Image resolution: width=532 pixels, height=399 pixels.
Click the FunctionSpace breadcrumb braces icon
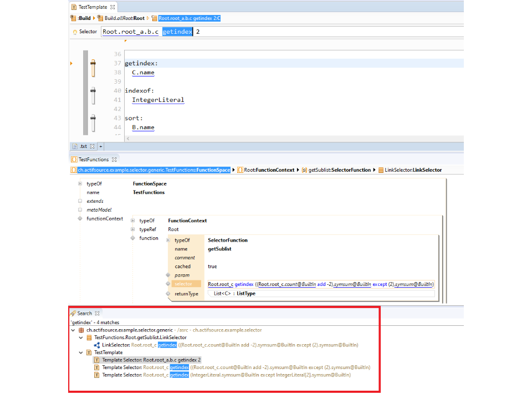tap(74, 170)
